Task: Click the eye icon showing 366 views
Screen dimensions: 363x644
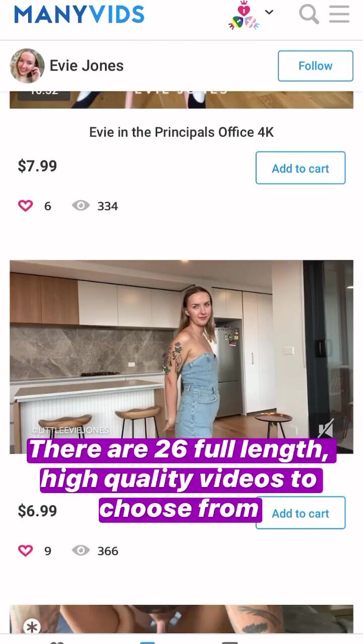Action: pyautogui.click(x=81, y=551)
